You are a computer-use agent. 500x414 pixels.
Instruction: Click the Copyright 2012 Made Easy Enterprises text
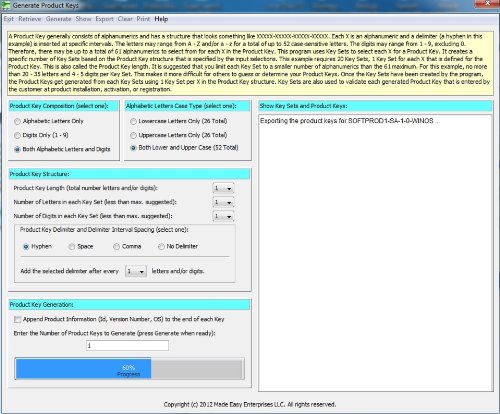(x=250, y=404)
